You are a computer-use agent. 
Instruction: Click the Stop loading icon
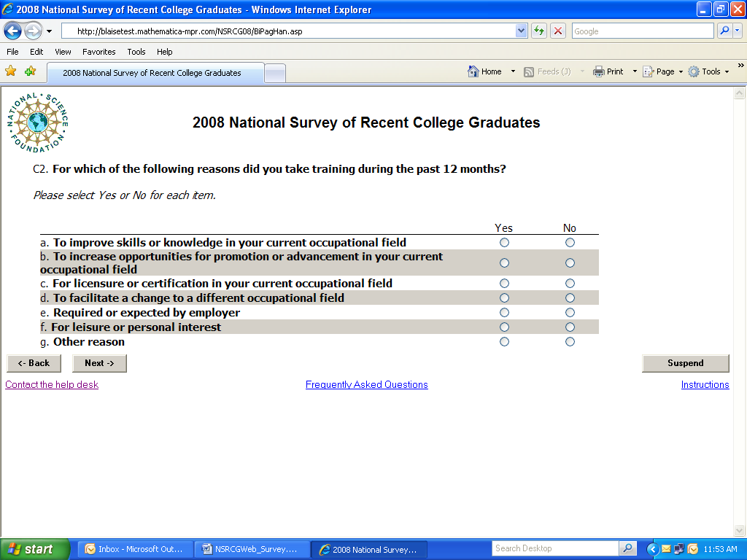[558, 31]
